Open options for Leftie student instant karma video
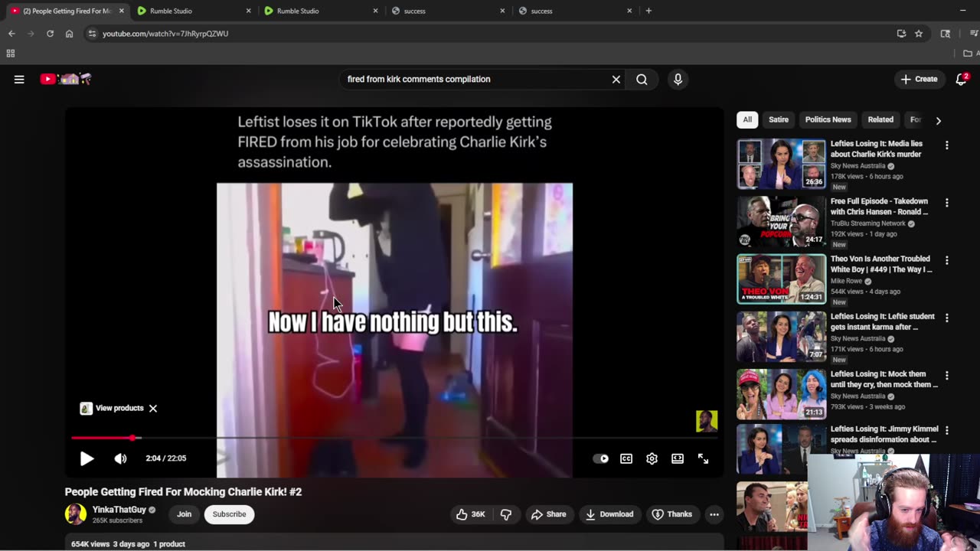Screen dimensions: 980x551 click(x=946, y=318)
